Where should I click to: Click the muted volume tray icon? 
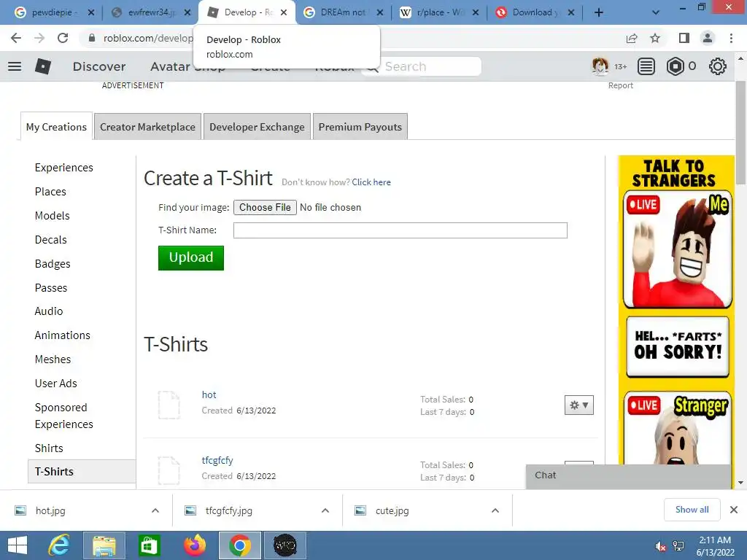[x=660, y=546]
